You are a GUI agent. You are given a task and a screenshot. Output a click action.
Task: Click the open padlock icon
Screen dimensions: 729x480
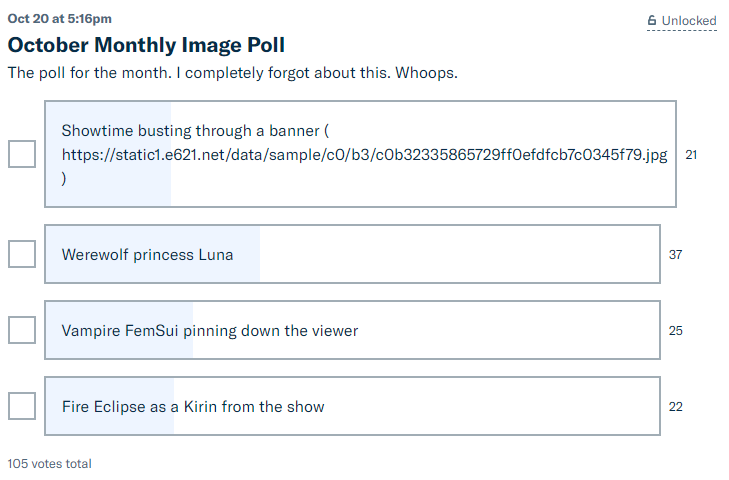652,20
